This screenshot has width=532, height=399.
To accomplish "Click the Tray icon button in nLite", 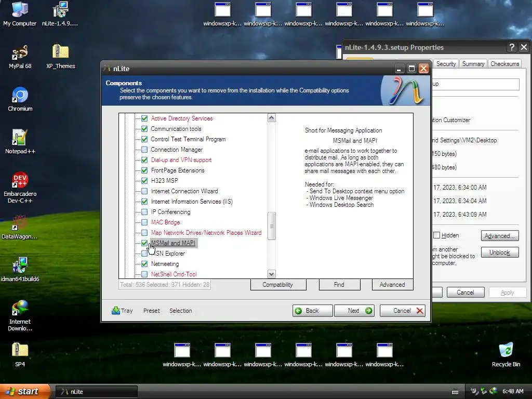I will (122, 311).
